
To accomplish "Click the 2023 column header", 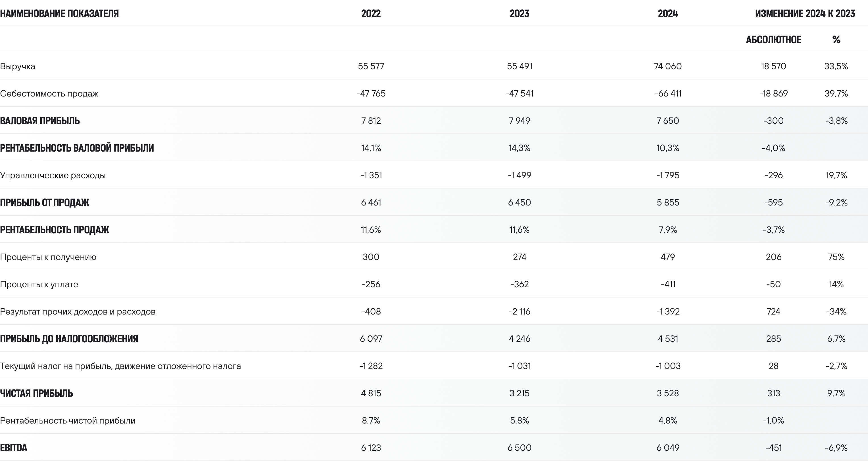I will point(519,13).
